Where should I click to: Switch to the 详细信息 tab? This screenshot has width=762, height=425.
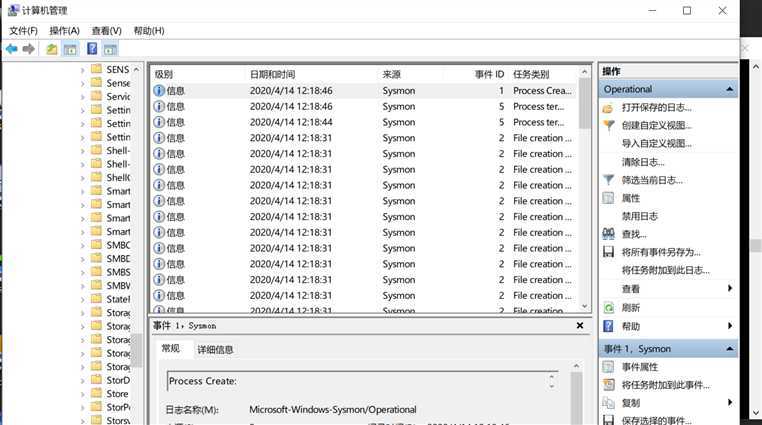[215, 350]
